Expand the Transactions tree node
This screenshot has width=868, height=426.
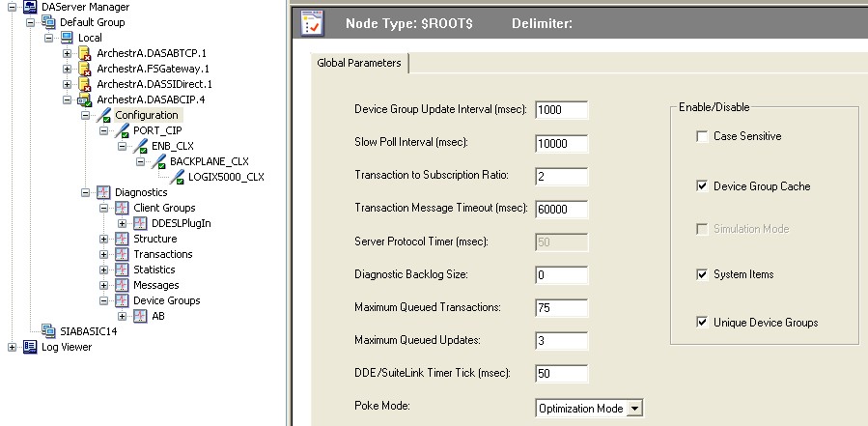pos(104,254)
